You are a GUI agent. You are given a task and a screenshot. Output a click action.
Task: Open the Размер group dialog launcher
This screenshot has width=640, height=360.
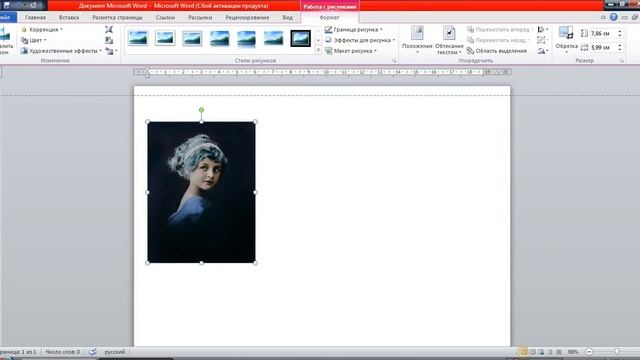pyautogui.click(x=622, y=61)
